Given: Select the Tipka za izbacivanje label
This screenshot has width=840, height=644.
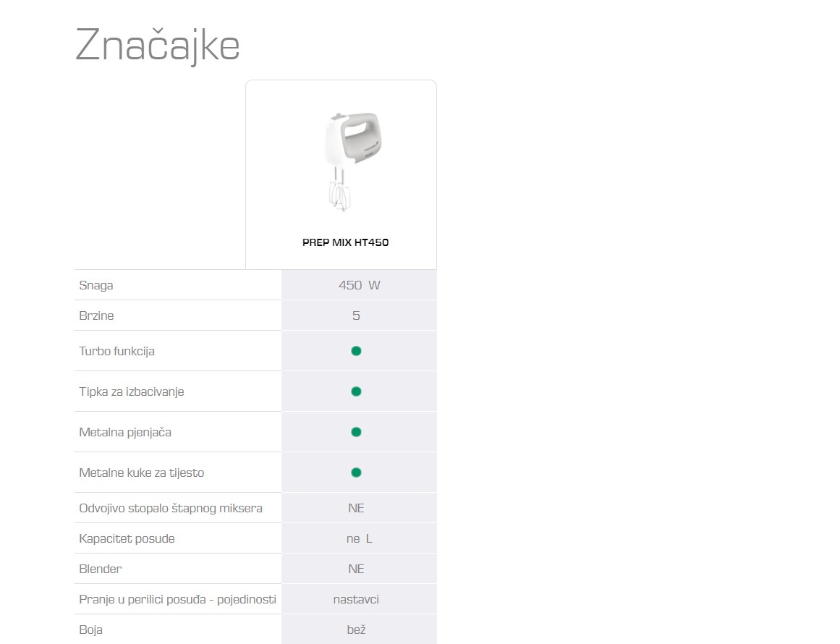Looking at the screenshot, I should 131,392.
